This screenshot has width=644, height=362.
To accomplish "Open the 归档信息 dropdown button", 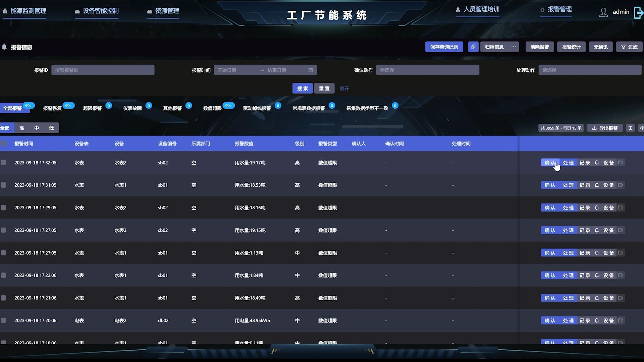I will (x=494, y=47).
